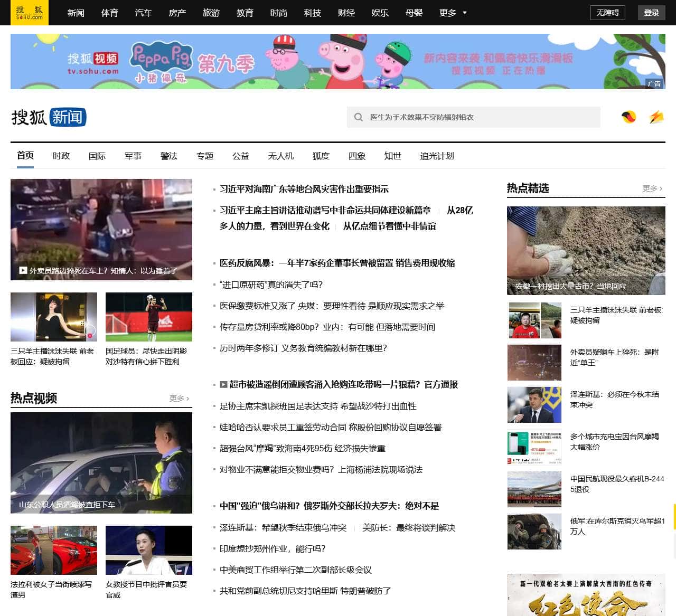Open 医保缴费标准又涨了 article
The width and height of the screenshot is (676, 616).
tap(332, 306)
